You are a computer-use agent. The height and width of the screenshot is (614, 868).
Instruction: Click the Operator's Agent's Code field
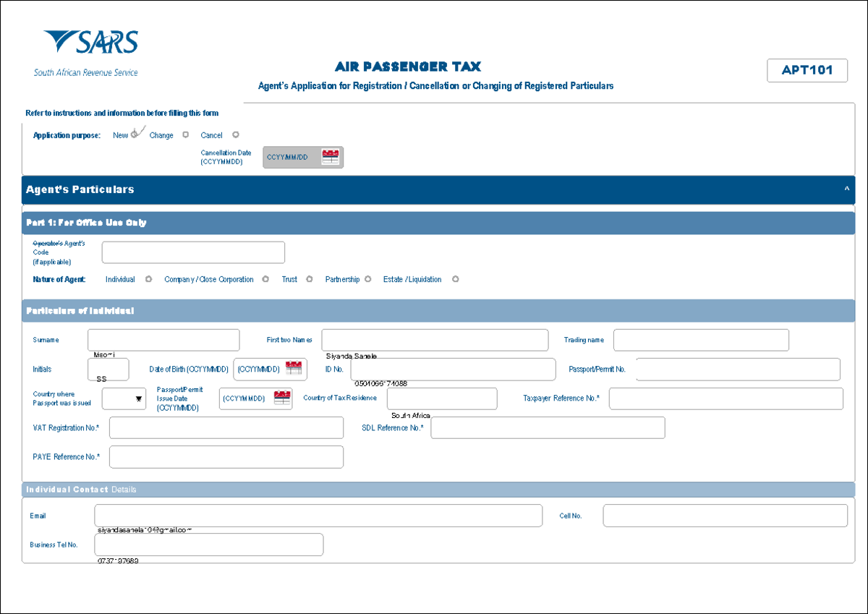click(193, 252)
